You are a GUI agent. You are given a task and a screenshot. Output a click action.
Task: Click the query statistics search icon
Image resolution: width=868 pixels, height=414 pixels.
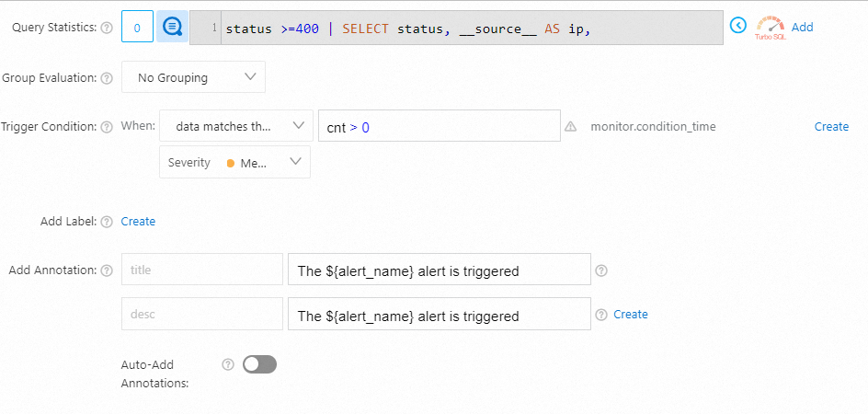click(x=172, y=26)
